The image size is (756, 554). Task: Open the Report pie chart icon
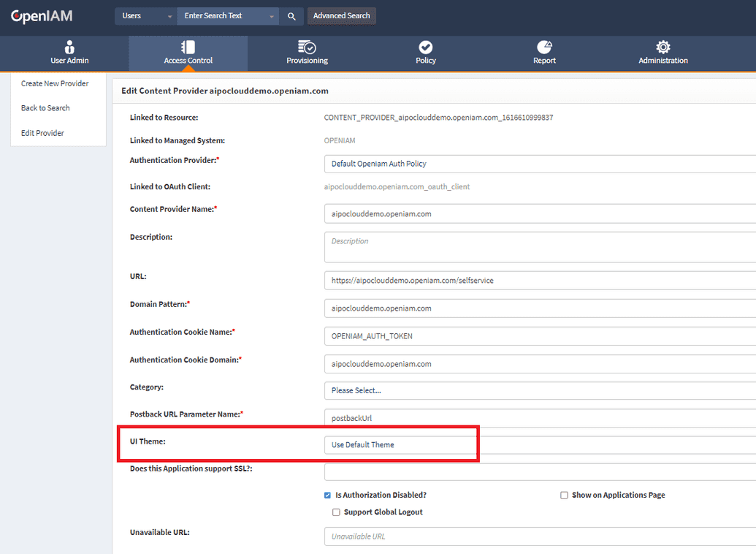pos(544,47)
